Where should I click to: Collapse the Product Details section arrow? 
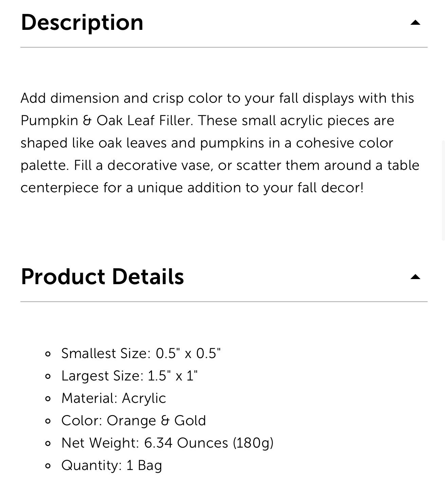415,277
